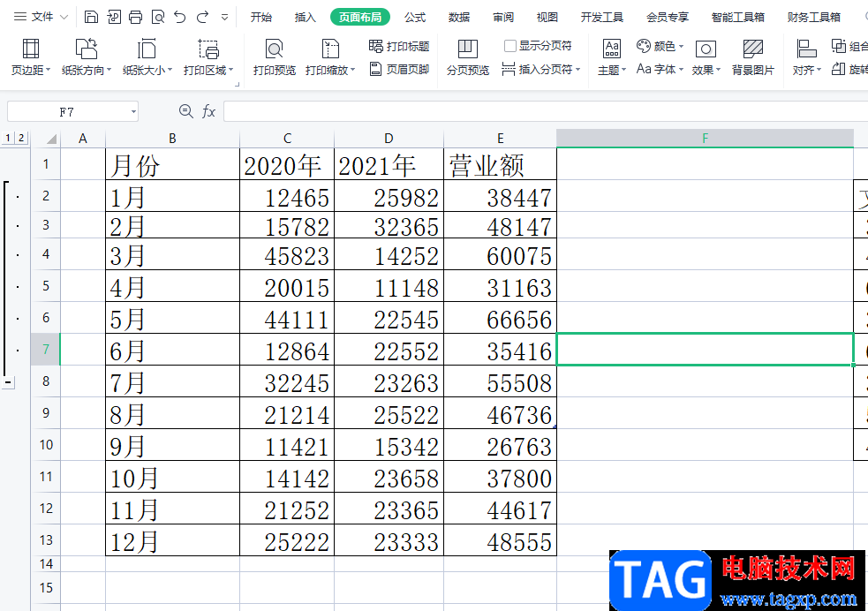This screenshot has width=868, height=611.
Task: Open the 审阅 tab
Action: 503,17
